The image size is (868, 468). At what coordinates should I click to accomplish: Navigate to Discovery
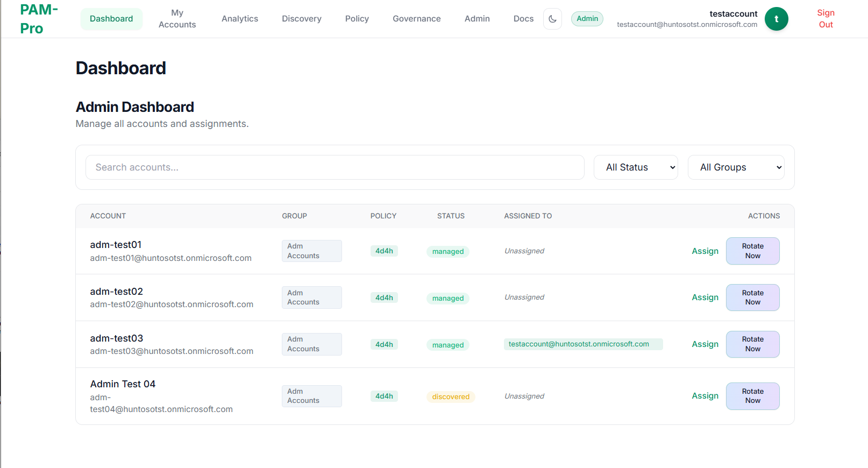pyautogui.click(x=302, y=19)
